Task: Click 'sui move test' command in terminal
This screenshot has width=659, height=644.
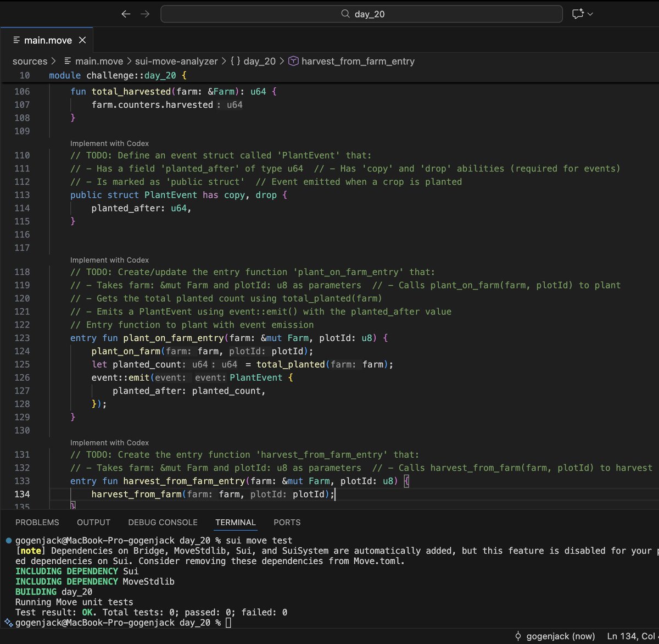Action: pos(259,541)
